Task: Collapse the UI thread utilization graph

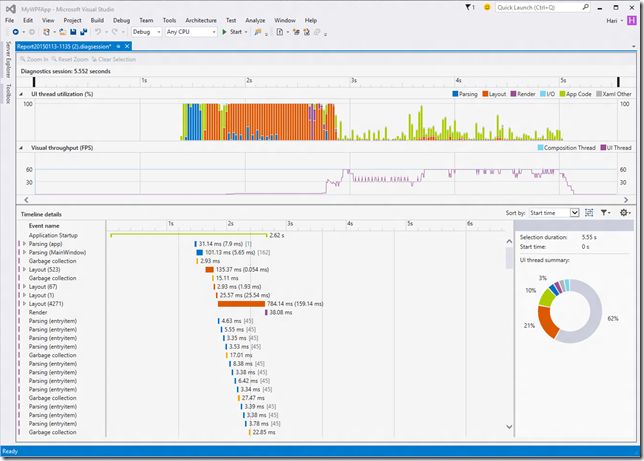Action: point(21,94)
